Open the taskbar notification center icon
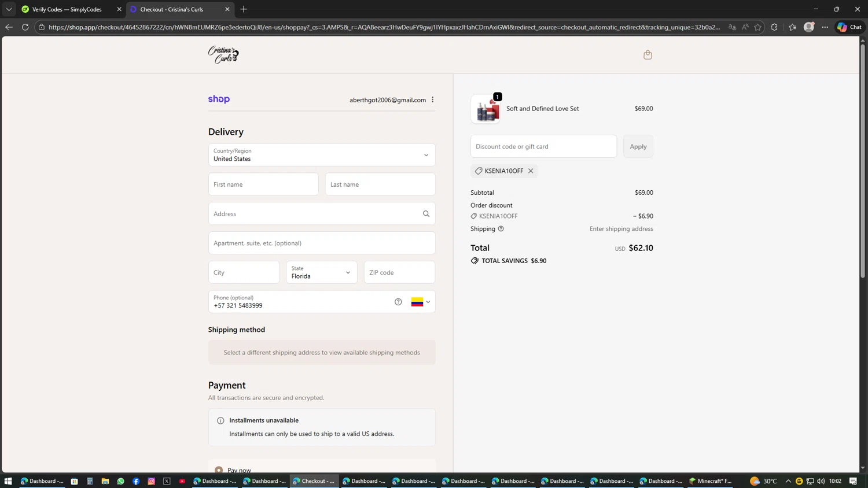Image resolution: width=868 pixels, height=488 pixels. point(854,481)
